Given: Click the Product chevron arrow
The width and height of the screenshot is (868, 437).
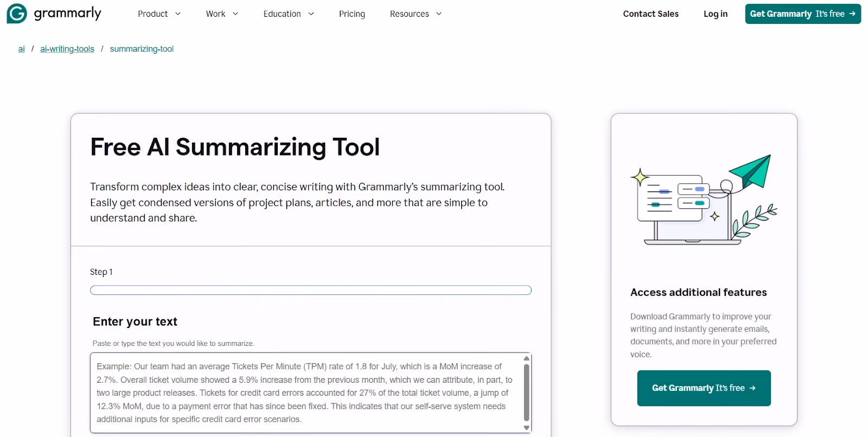Looking at the screenshot, I should click(177, 14).
